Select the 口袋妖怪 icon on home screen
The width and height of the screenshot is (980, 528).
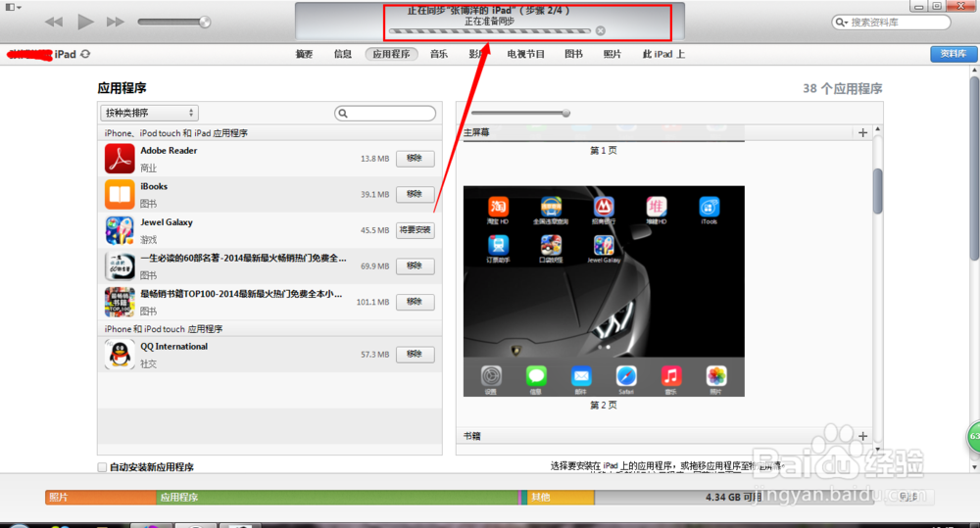click(x=551, y=245)
